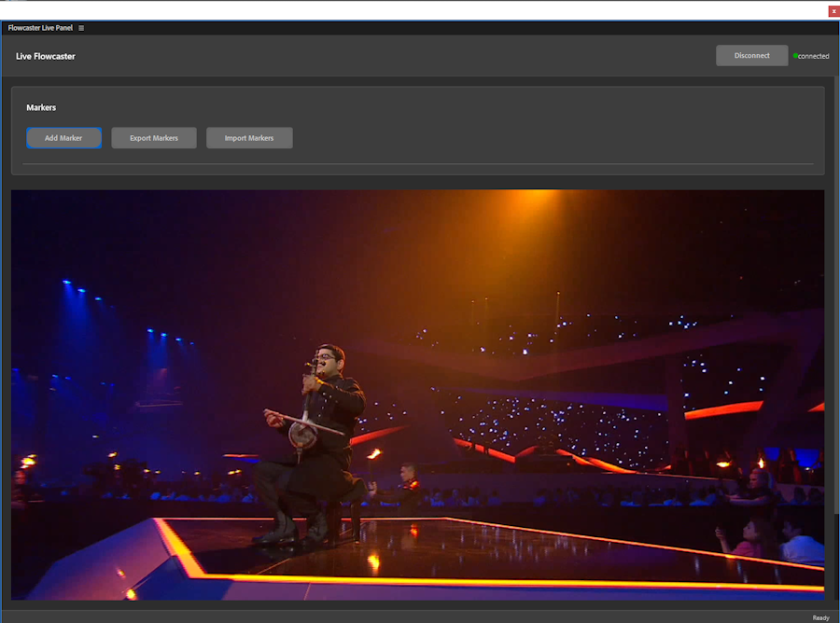Click the vertical scrollbar on right edge
Screen dimensions: 840x623
click(x=836, y=373)
